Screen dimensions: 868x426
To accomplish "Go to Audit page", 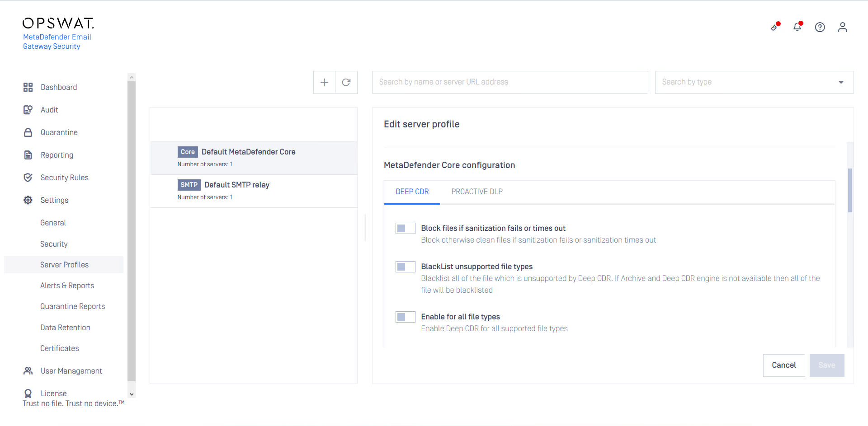I will [x=49, y=110].
